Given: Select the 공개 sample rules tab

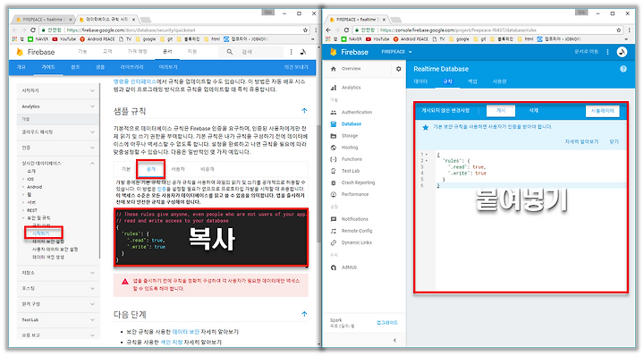Looking at the screenshot, I should pos(151,169).
